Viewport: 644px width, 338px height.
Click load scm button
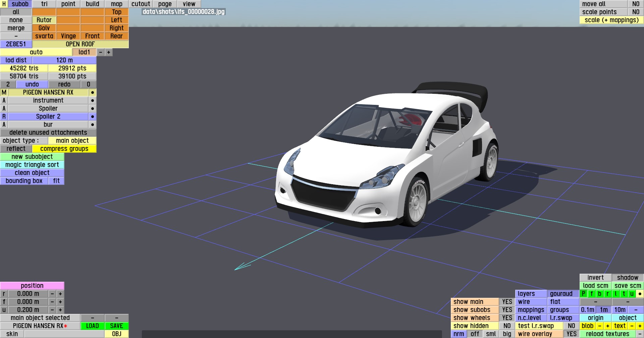pos(596,286)
